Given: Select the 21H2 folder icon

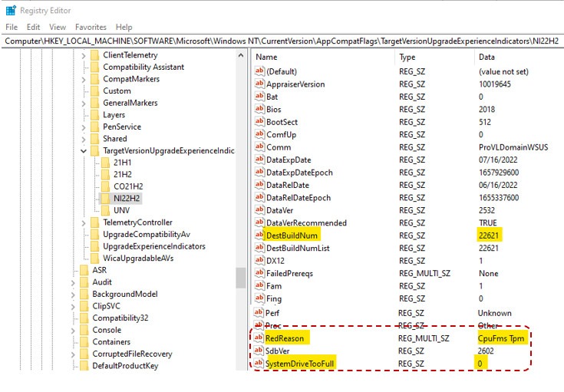Looking at the screenshot, I should [x=105, y=174].
